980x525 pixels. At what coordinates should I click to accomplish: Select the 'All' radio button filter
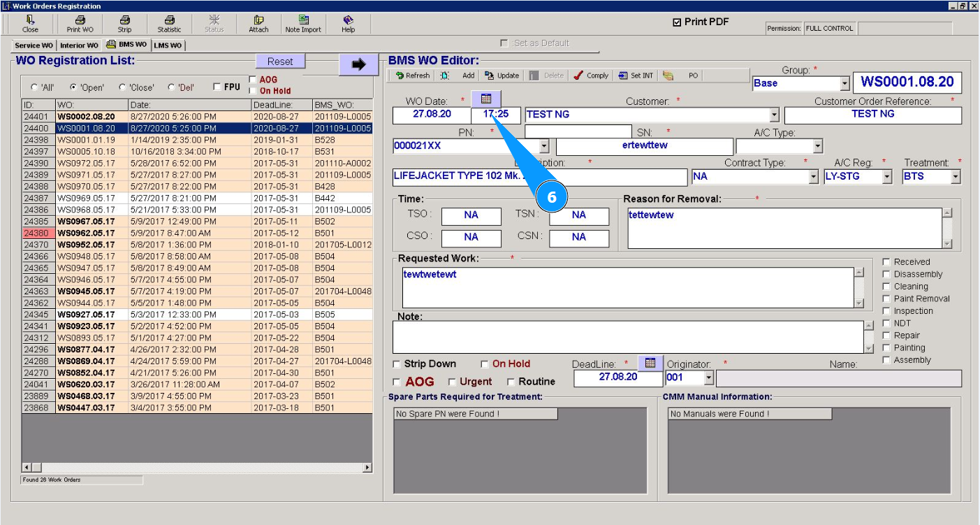[34, 88]
